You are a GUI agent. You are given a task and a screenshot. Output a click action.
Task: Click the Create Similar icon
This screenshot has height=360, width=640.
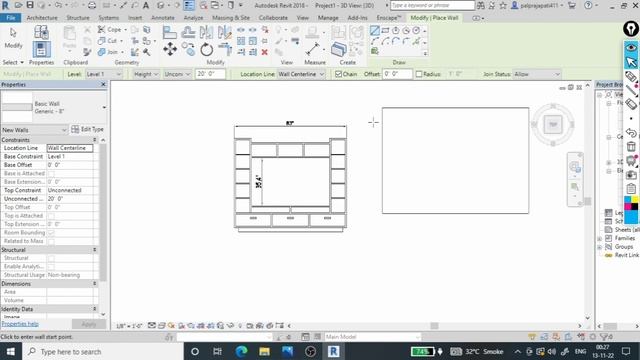pos(338,49)
